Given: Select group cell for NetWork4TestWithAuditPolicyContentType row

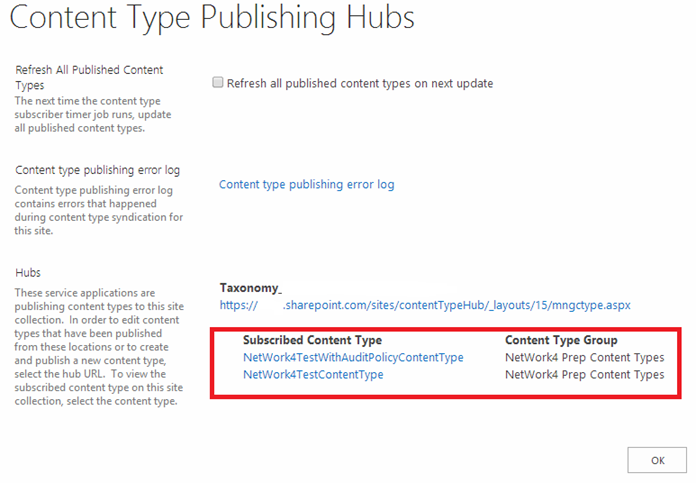Looking at the screenshot, I should pos(584,357).
